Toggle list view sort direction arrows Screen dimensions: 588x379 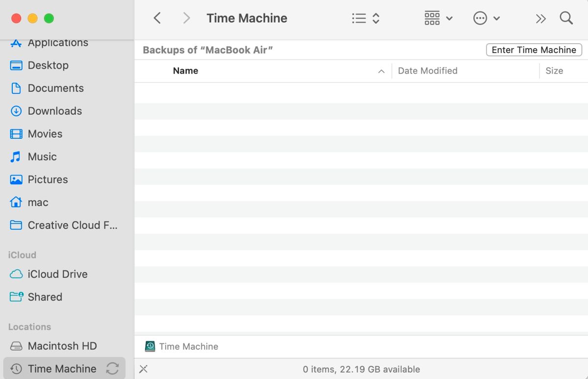(375, 18)
